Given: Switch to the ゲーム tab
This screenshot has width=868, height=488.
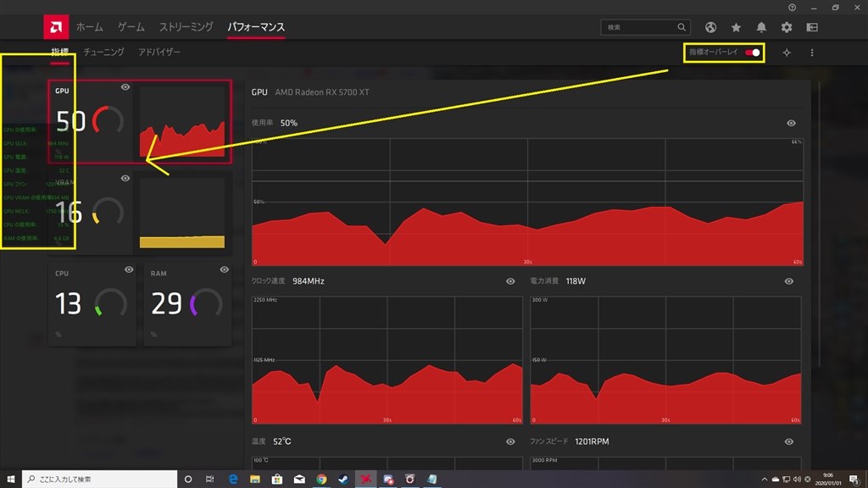Looking at the screenshot, I should [x=131, y=27].
